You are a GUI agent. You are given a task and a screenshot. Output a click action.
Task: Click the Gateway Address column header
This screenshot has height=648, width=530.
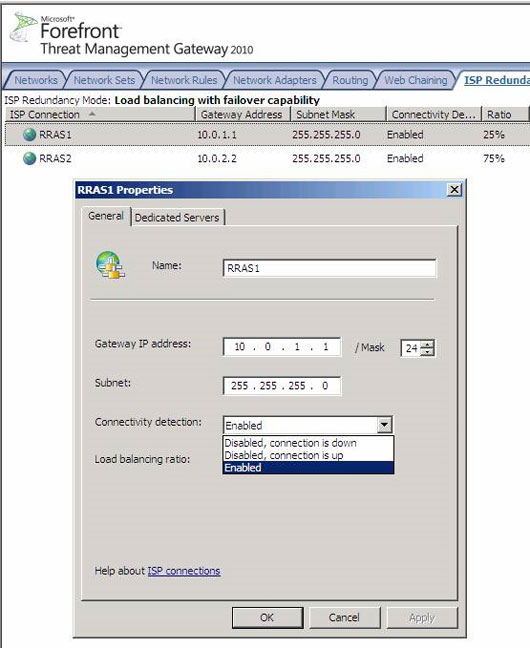(242, 114)
